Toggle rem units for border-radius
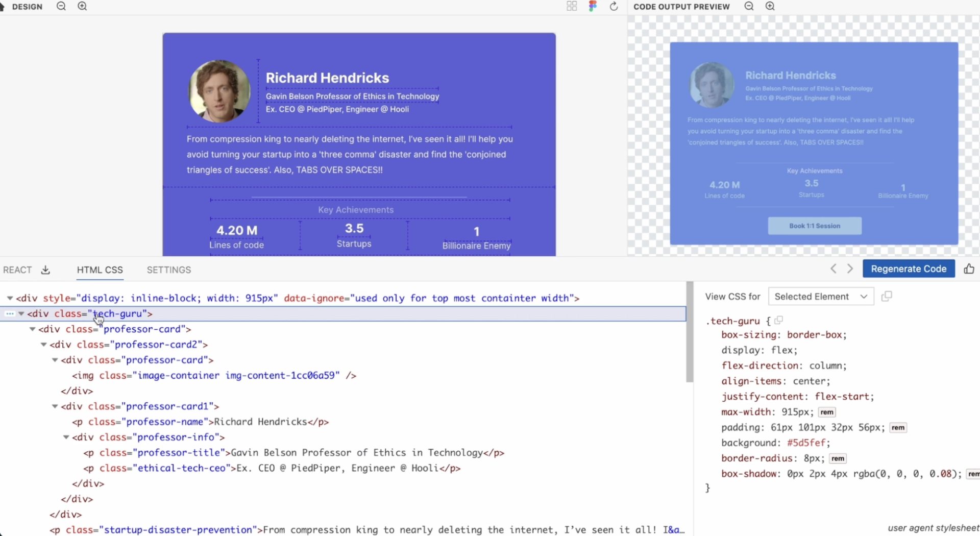 point(838,459)
